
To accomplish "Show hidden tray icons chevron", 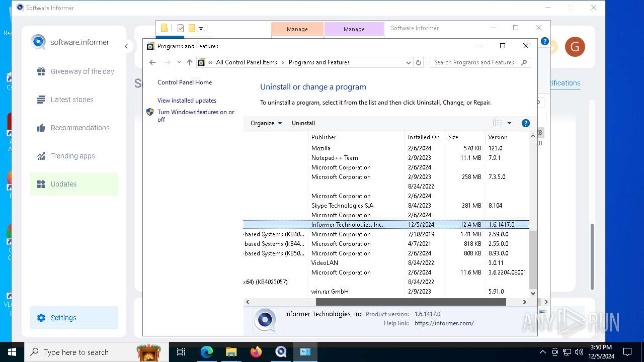I will tap(542, 352).
